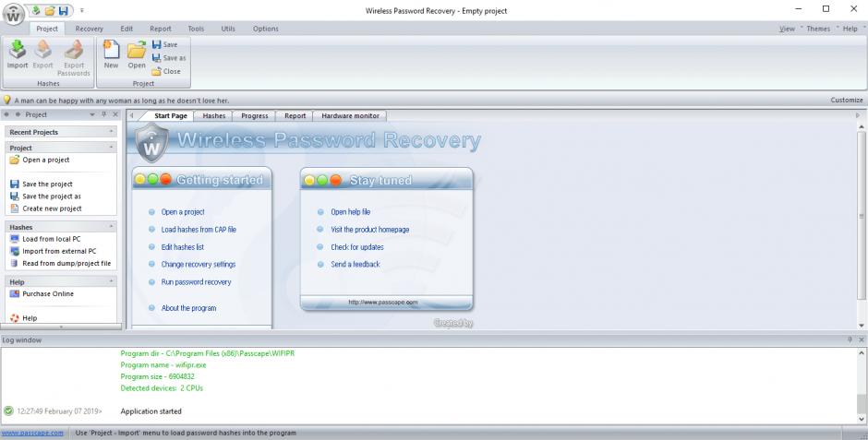Viewport: 868px width, 440px height.
Task: Click the application W logo button
Action: pyautogui.click(x=13, y=15)
